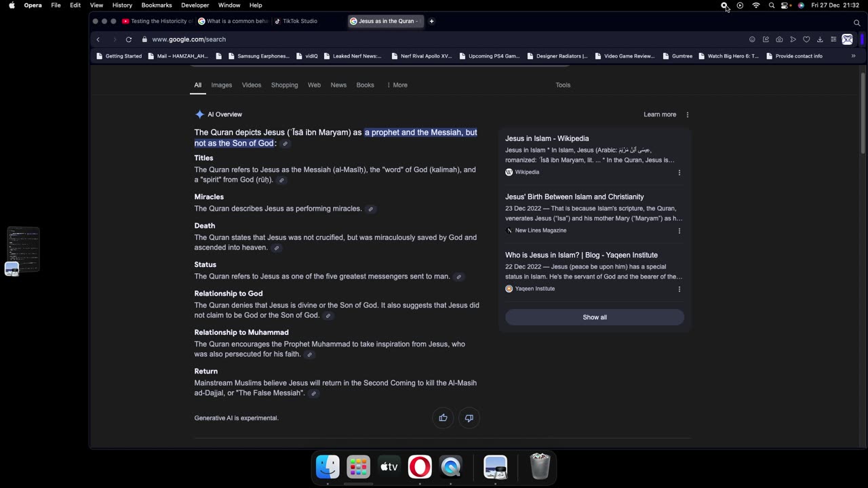Click the Learn more link
868x488 pixels.
(x=660, y=115)
